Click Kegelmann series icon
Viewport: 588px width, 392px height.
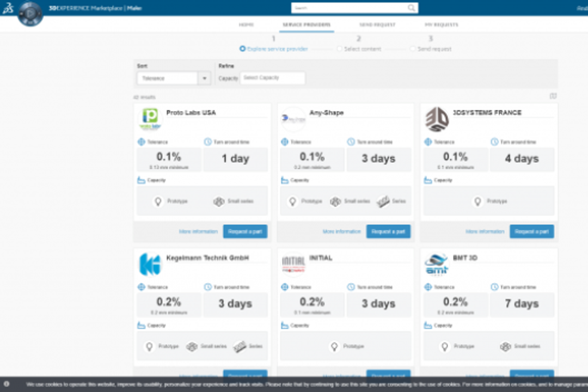click(x=240, y=347)
